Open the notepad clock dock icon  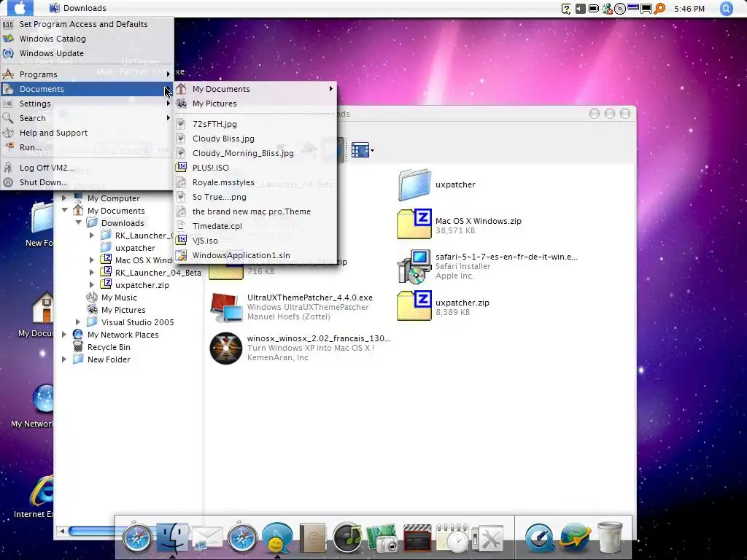click(452, 538)
